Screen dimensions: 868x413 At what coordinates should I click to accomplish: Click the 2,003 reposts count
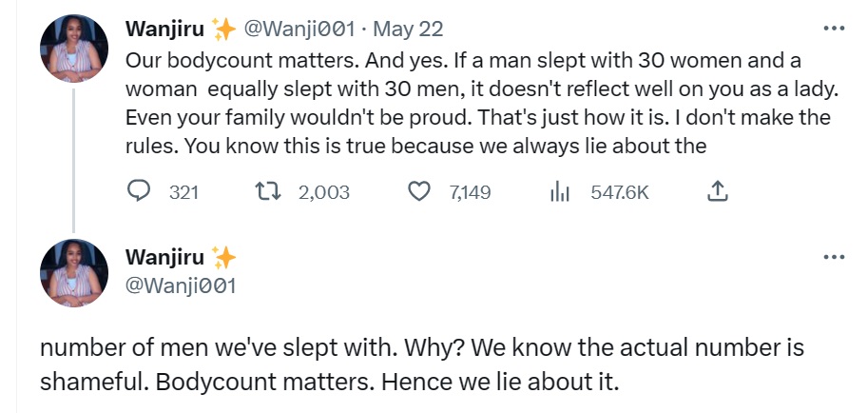pos(324,192)
